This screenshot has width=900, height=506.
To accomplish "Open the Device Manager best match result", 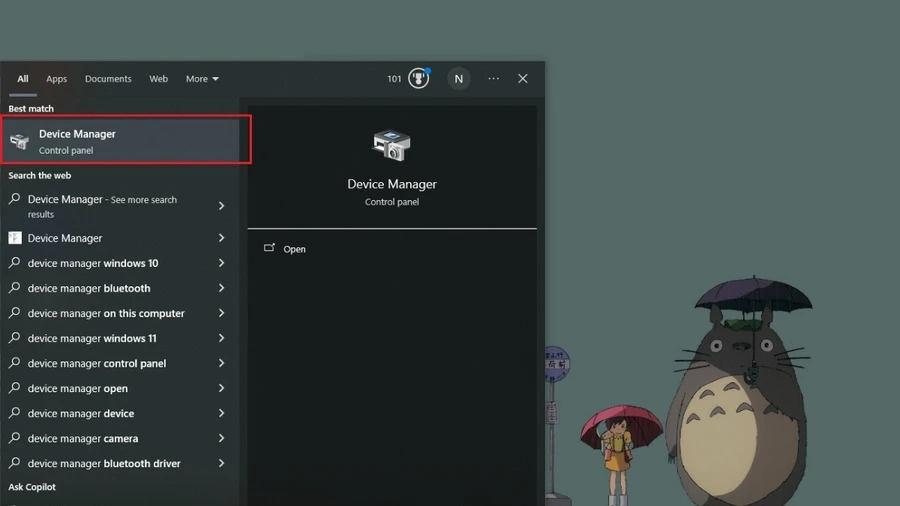I will click(x=119, y=141).
